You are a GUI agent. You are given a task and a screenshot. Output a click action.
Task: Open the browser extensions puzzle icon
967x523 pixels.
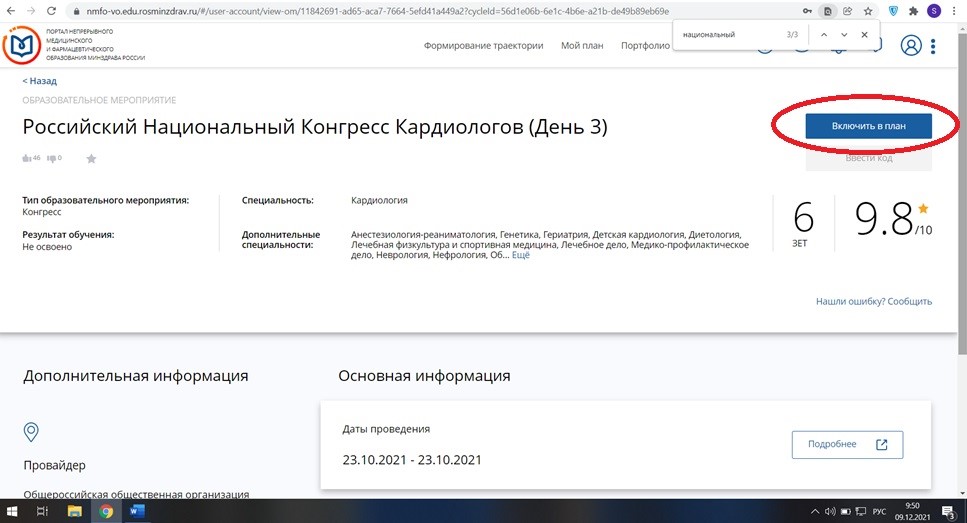[x=912, y=11]
